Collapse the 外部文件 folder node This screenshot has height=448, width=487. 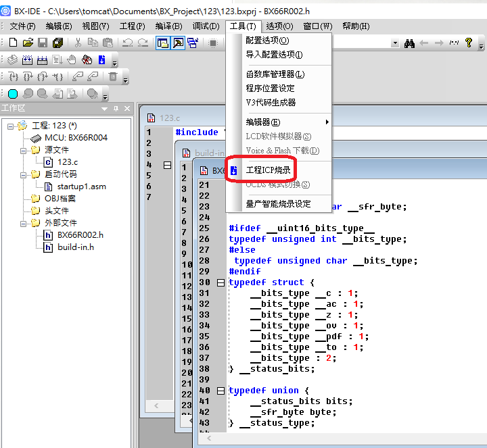(23, 224)
